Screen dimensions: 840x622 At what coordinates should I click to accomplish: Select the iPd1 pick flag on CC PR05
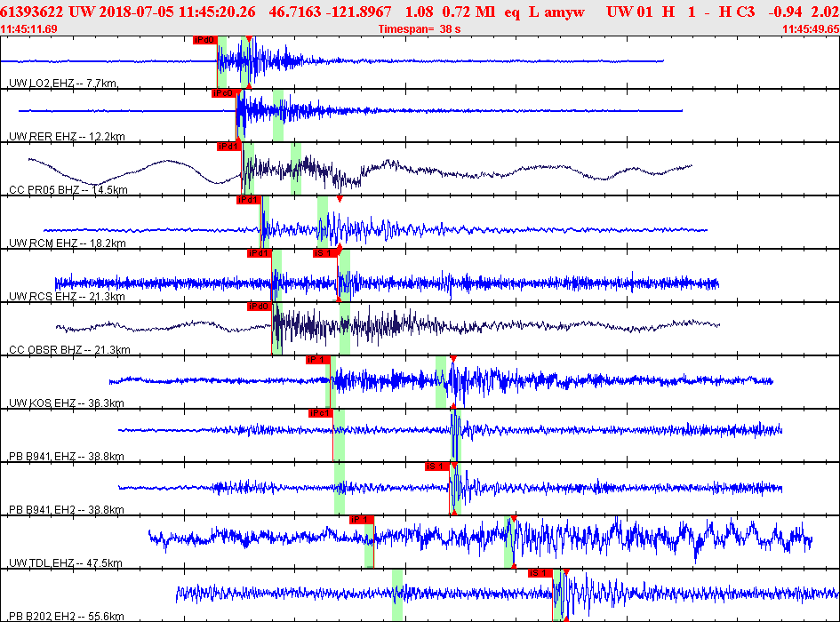228,145
